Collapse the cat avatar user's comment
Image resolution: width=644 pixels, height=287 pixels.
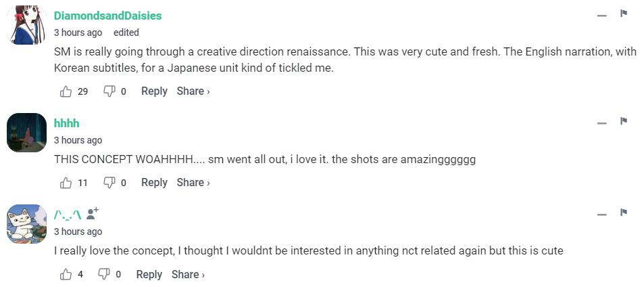pos(601,214)
